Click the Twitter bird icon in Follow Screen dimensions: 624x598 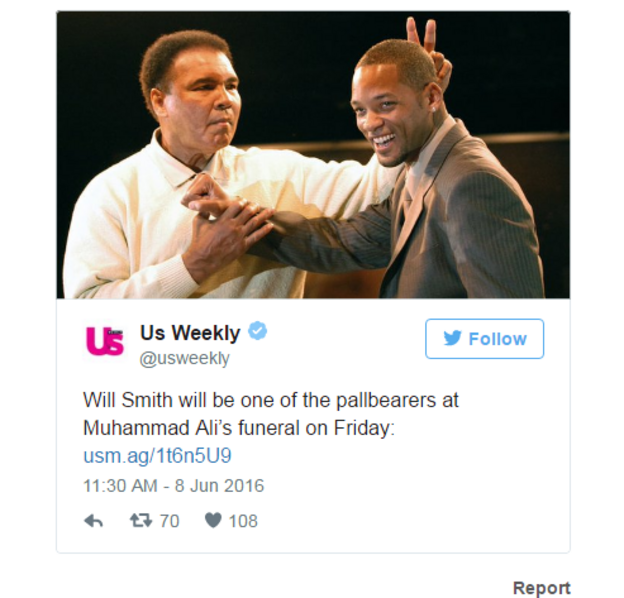pos(452,339)
